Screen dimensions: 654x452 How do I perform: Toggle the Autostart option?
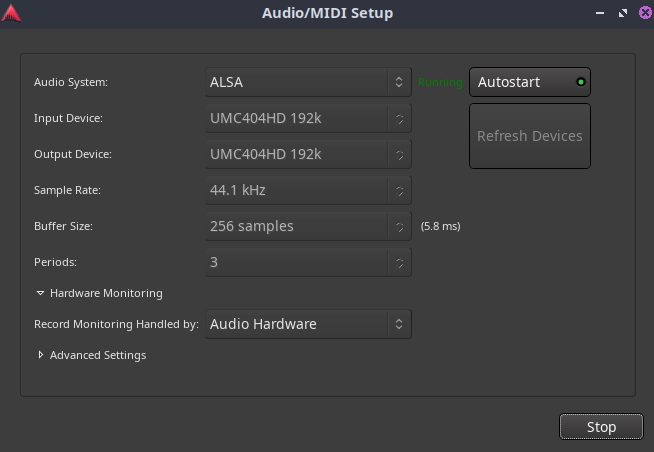click(529, 82)
